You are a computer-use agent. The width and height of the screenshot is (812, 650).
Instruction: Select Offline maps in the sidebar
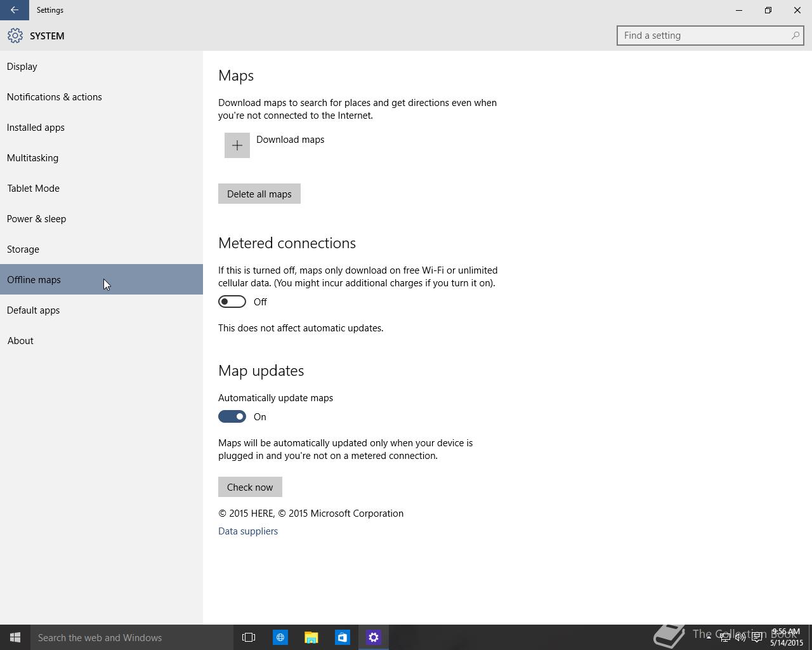[x=101, y=279]
